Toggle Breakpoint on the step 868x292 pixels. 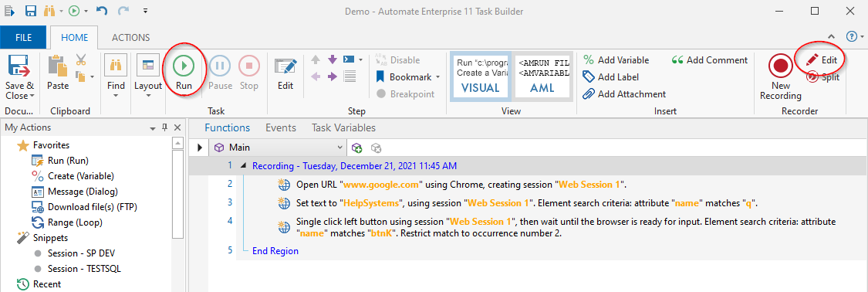[x=405, y=94]
